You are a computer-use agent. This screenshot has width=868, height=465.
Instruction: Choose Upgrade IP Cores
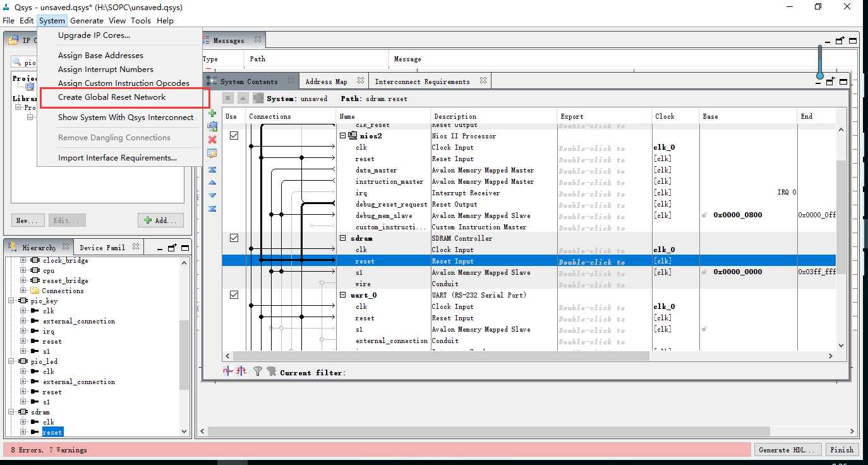[x=94, y=35]
